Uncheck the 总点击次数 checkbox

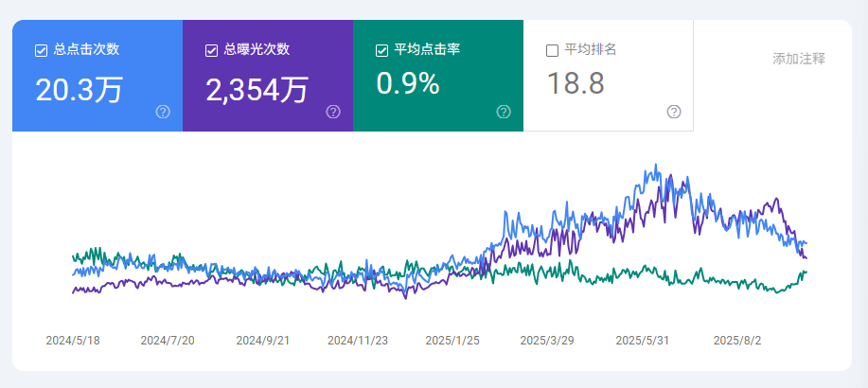click(x=41, y=50)
